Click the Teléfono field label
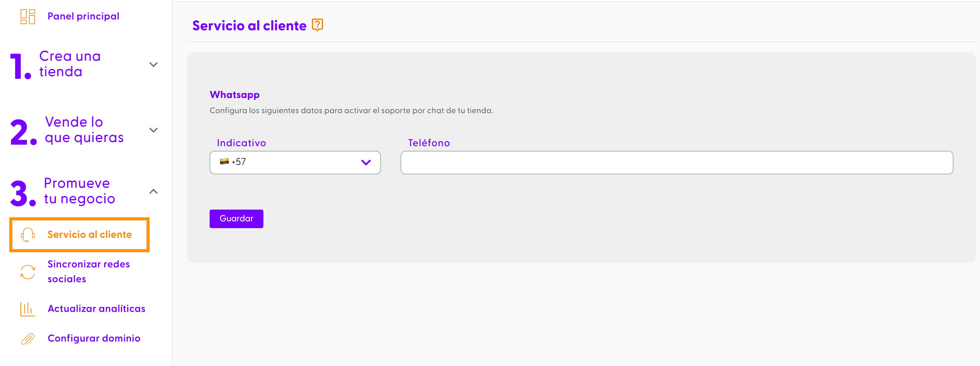 tap(429, 143)
